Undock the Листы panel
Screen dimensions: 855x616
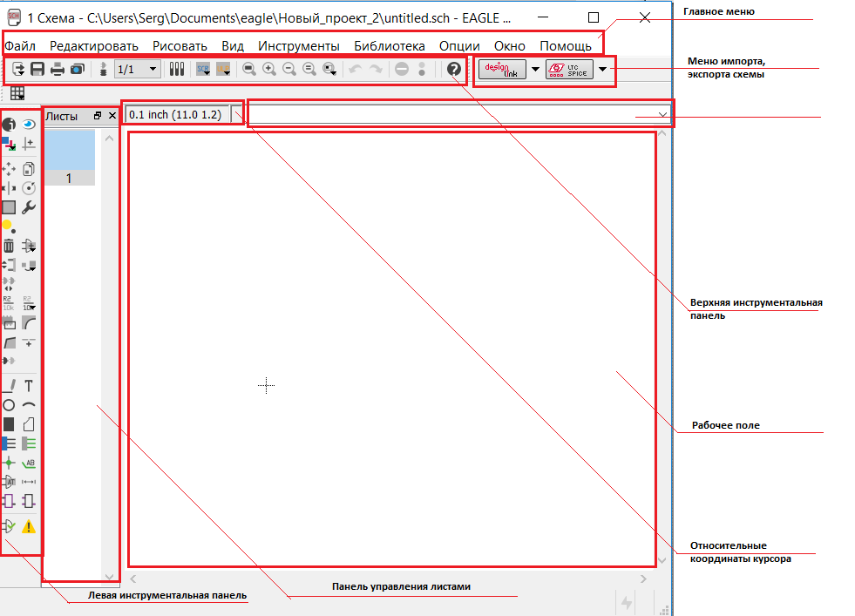pyautogui.click(x=98, y=115)
